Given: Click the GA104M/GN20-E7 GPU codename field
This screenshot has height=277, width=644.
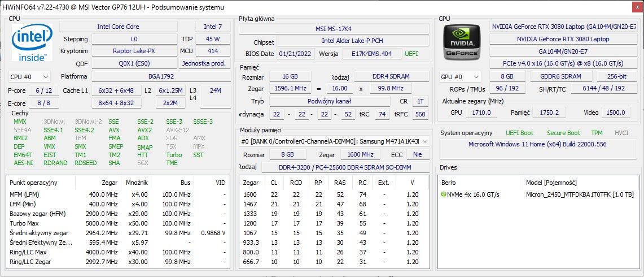Looking at the screenshot, I should [563, 51].
